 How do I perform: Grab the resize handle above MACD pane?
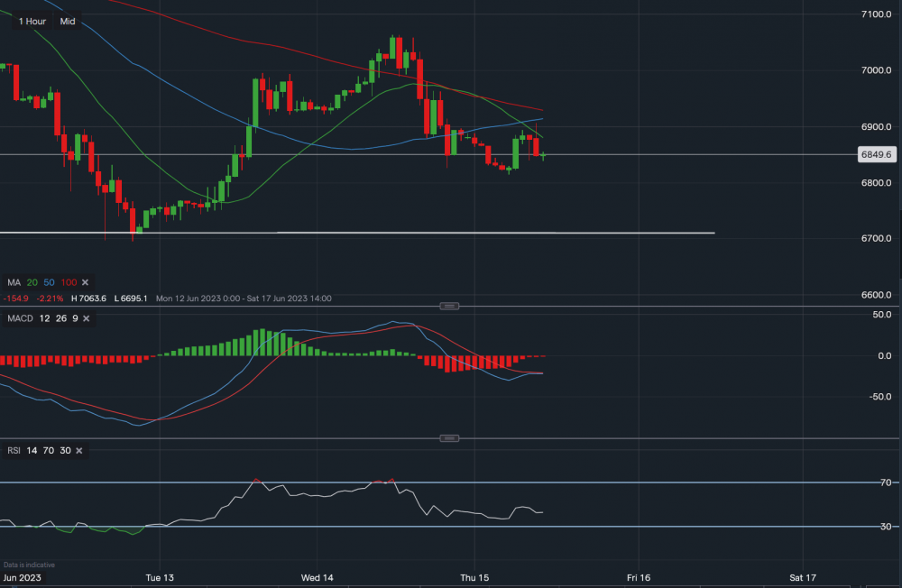coord(450,307)
